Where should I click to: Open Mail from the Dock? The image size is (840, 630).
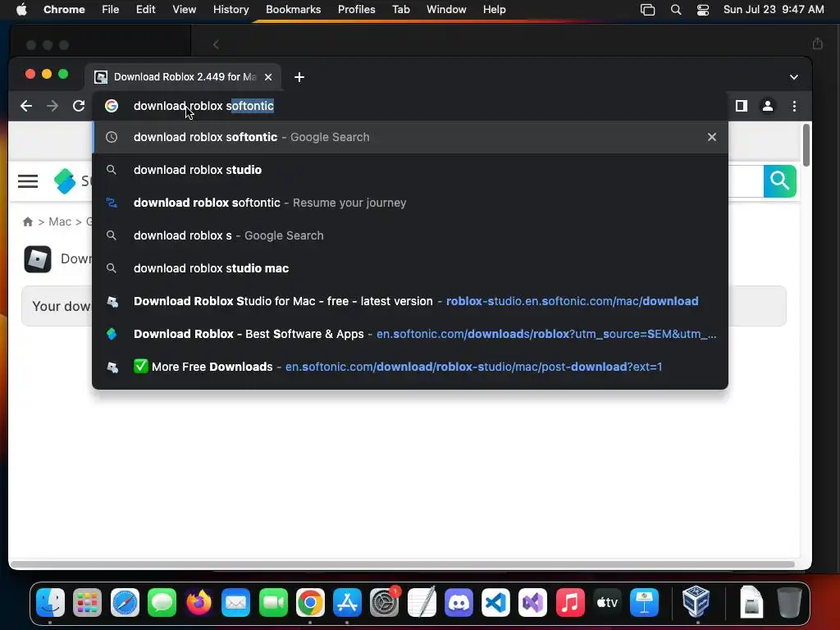[x=235, y=603]
